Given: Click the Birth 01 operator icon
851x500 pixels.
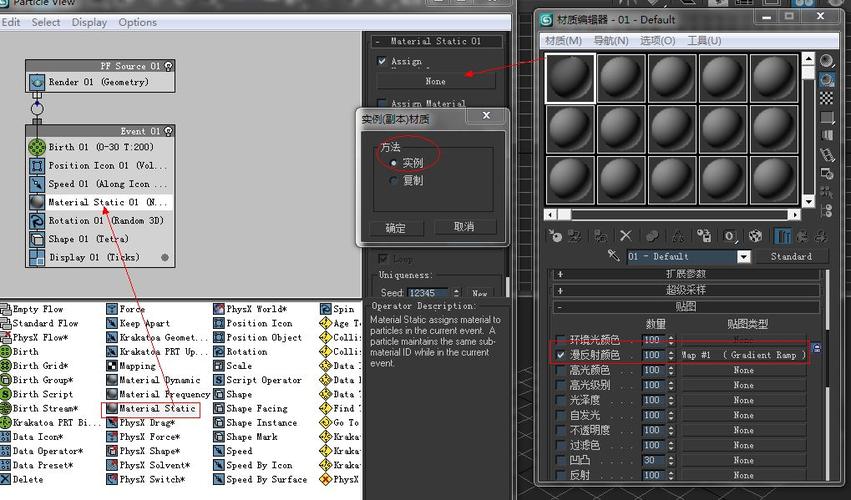Looking at the screenshot, I should [37, 147].
